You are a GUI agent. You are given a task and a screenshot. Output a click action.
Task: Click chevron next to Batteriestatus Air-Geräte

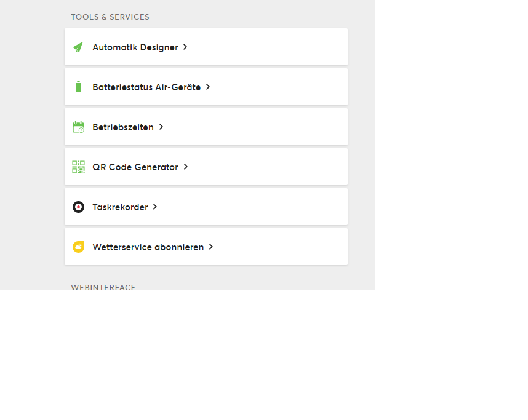[208, 87]
